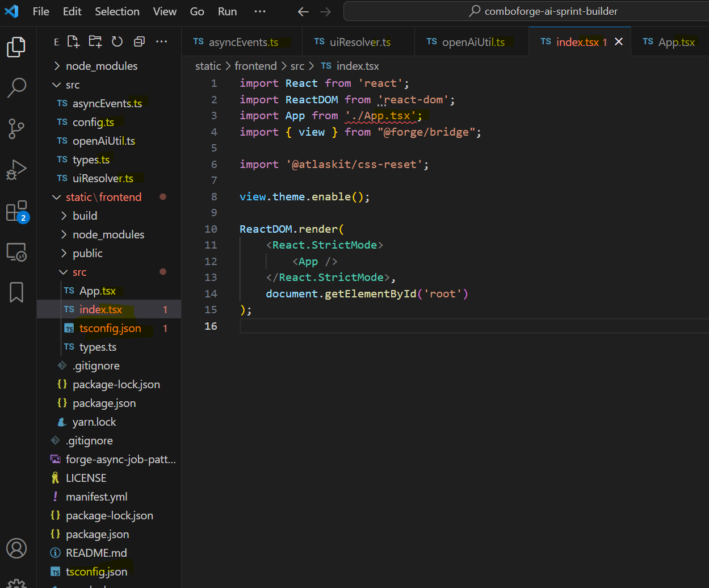Open the Search view icon
Image resolution: width=709 pixels, height=588 pixels.
click(x=16, y=87)
